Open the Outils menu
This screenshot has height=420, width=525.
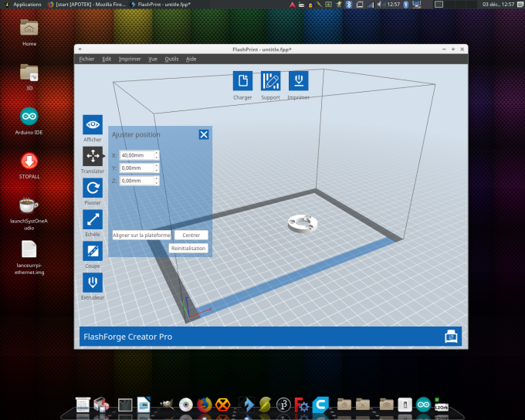(x=171, y=59)
